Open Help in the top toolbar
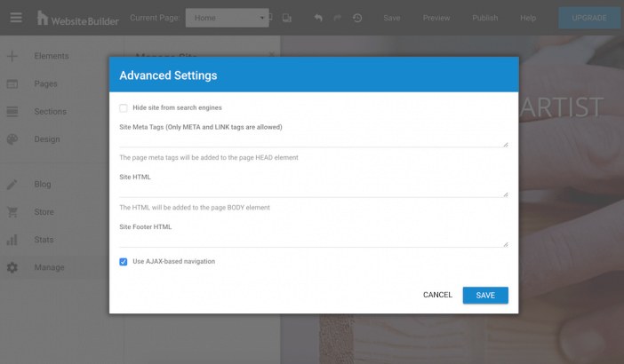Image resolution: width=624 pixels, height=364 pixels. 528,18
